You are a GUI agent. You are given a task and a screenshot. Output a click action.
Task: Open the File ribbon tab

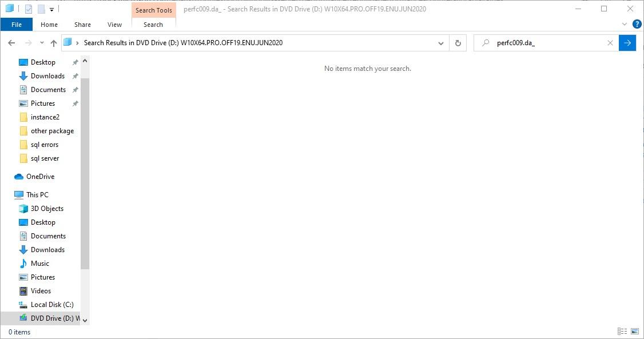17,25
